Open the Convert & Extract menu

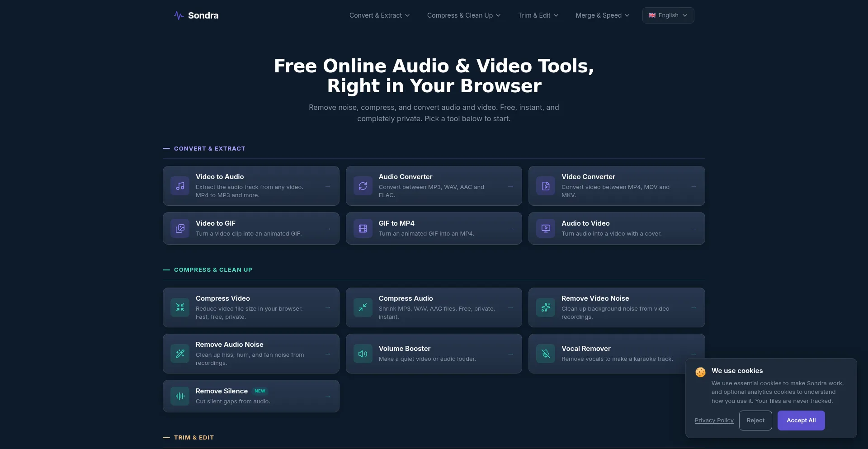[x=379, y=15]
